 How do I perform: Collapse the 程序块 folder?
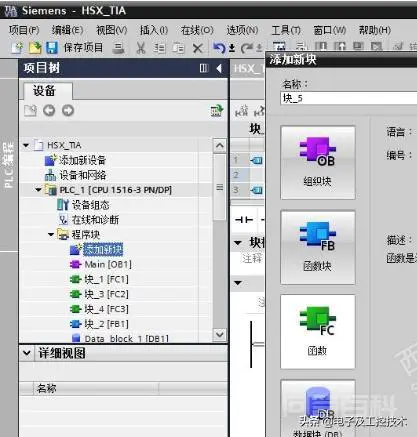(x=51, y=235)
